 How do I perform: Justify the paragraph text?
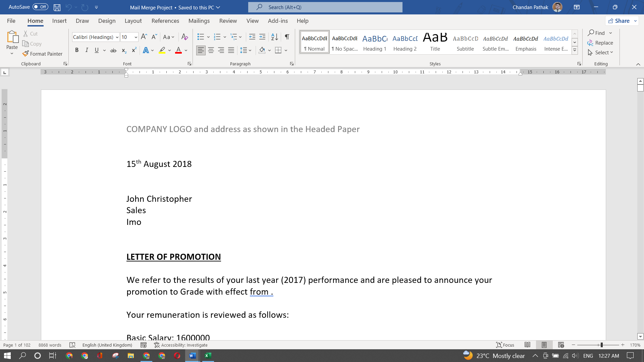pyautogui.click(x=231, y=50)
